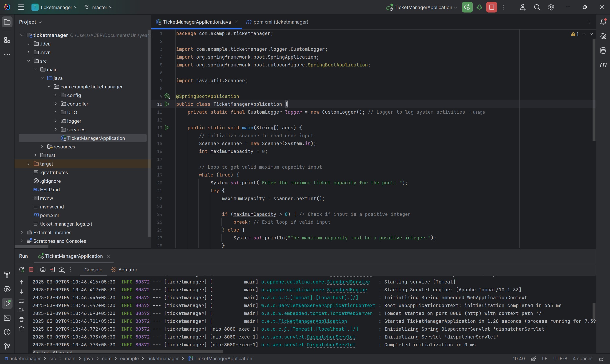Select the Console tab
Image resolution: width=610 pixels, height=364 pixels.
click(x=93, y=270)
